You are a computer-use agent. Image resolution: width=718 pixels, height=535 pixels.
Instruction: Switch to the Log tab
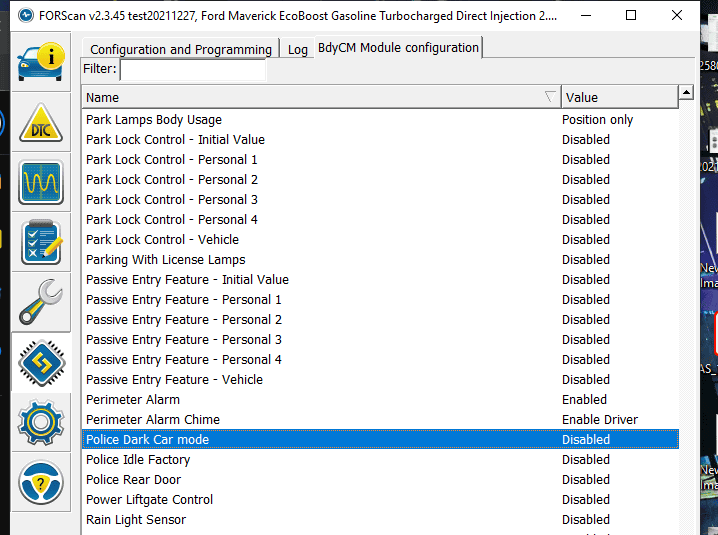tap(298, 49)
